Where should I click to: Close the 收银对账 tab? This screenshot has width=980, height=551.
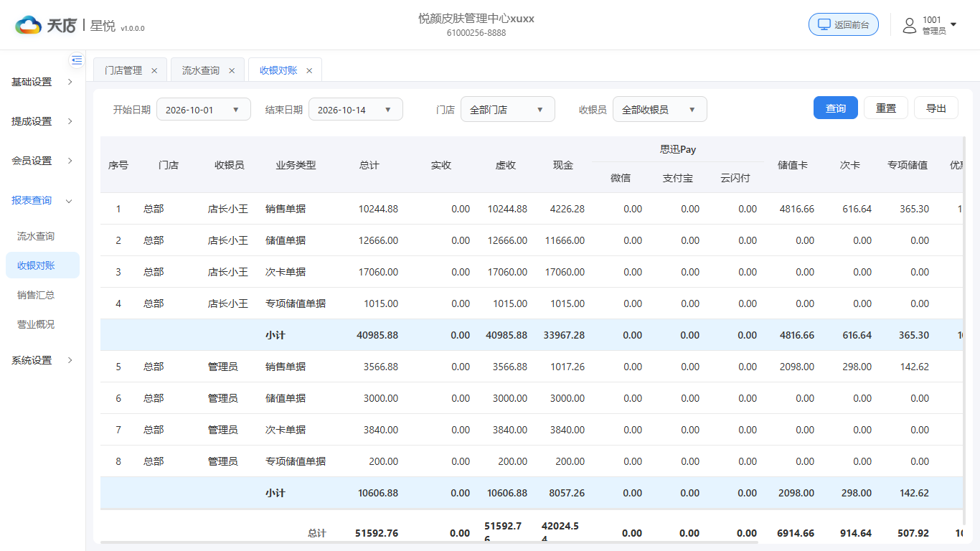tap(309, 70)
